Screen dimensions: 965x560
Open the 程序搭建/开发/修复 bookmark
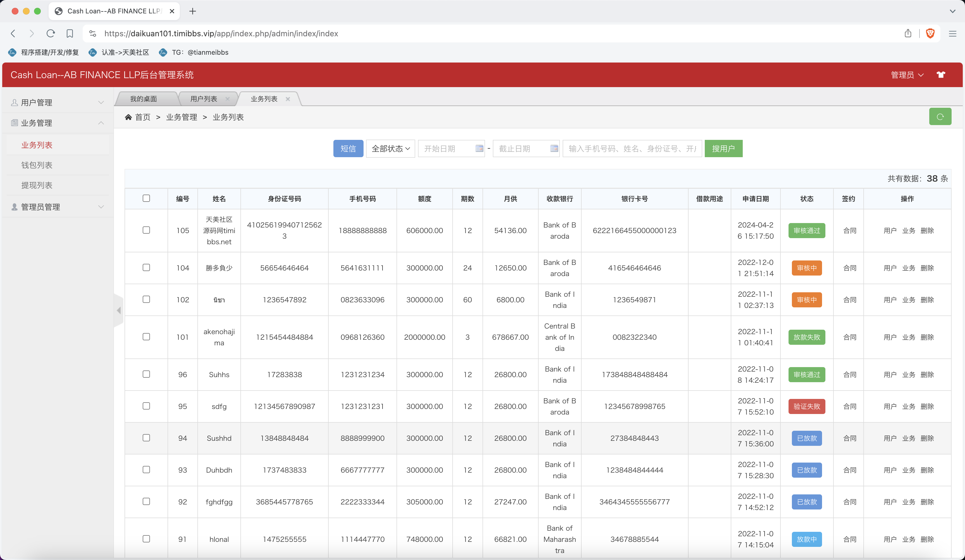pyautogui.click(x=44, y=52)
